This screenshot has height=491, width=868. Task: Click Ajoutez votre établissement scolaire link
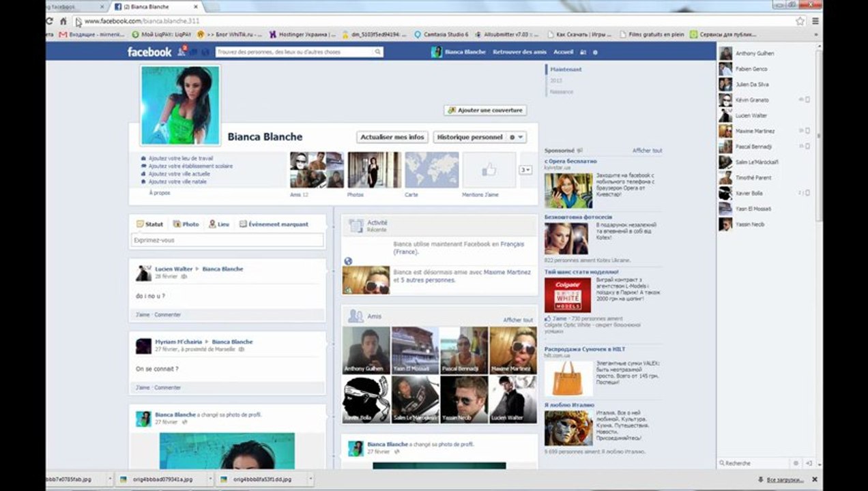(x=190, y=166)
